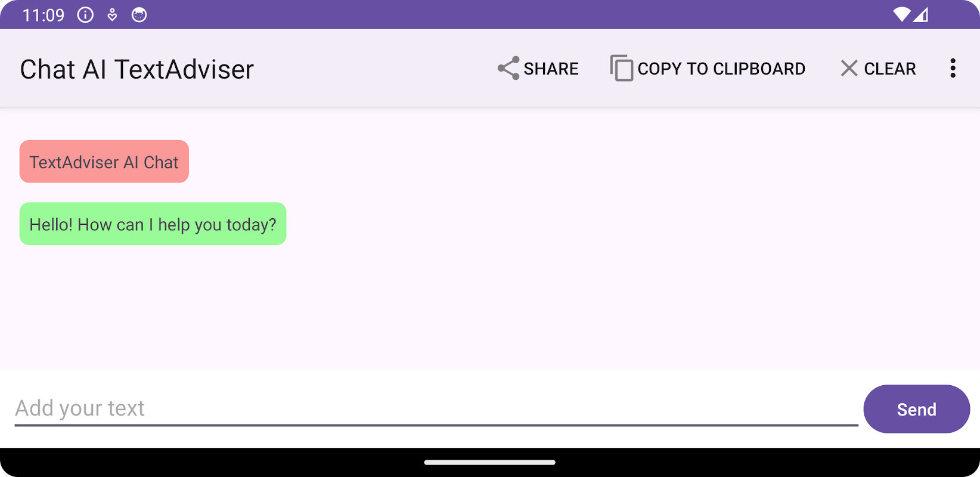
Task: Tap the Hello greeting message bubble
Action: pyautogui.click(x=153, y=224)
